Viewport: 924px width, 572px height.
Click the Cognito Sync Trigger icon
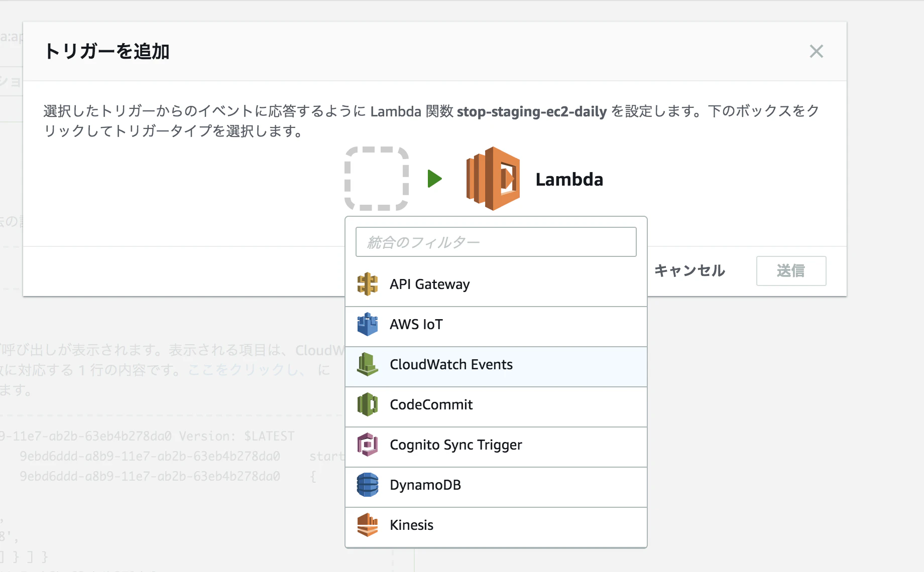368,445
